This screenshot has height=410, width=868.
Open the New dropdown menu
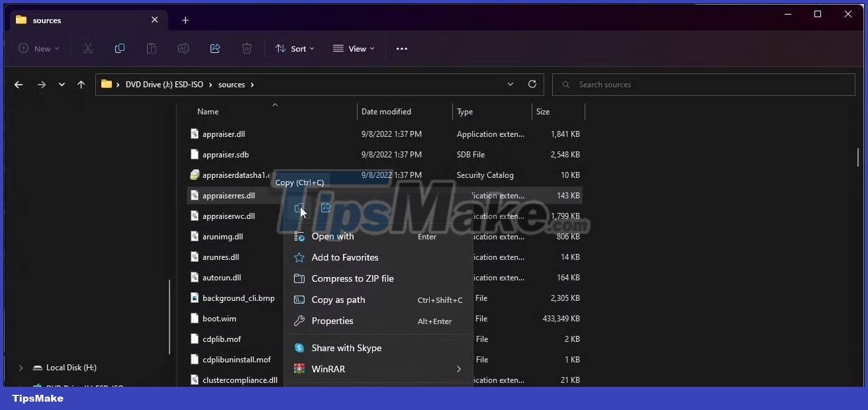coord(38,48)
